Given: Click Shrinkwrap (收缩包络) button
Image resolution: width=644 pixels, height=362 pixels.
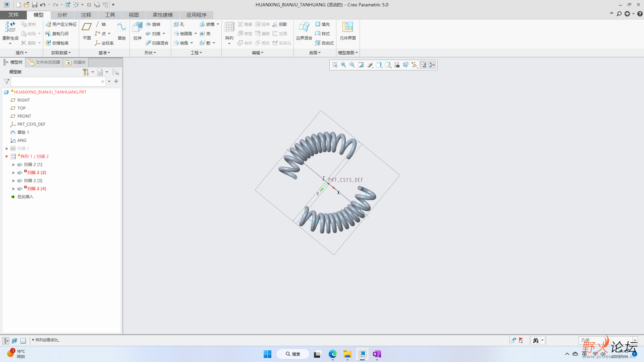Looking at the screenshot, I should pyautogui.click(x=57, y=43).
